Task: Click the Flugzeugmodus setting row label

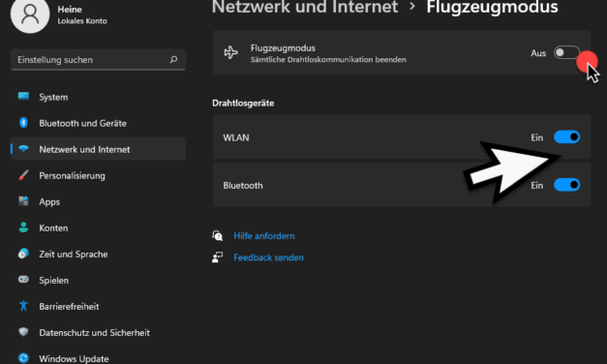Action: (x=283, y=48)
